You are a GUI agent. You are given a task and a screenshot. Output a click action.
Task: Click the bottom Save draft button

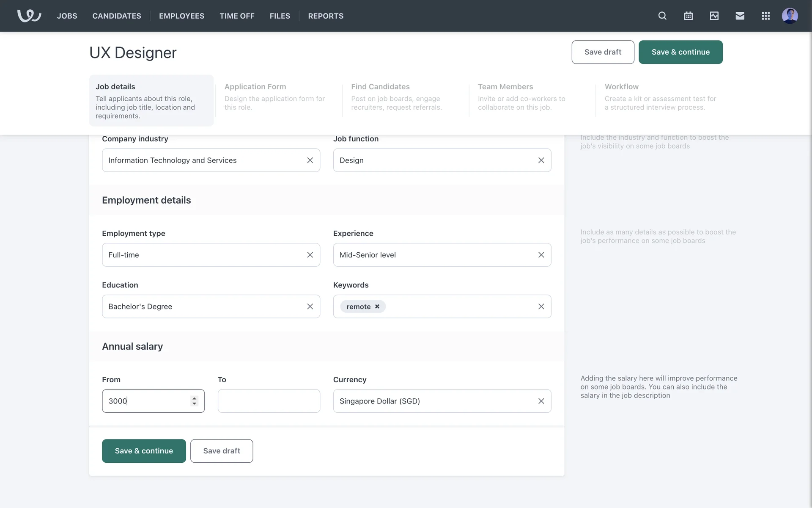(x=222, y=451)
